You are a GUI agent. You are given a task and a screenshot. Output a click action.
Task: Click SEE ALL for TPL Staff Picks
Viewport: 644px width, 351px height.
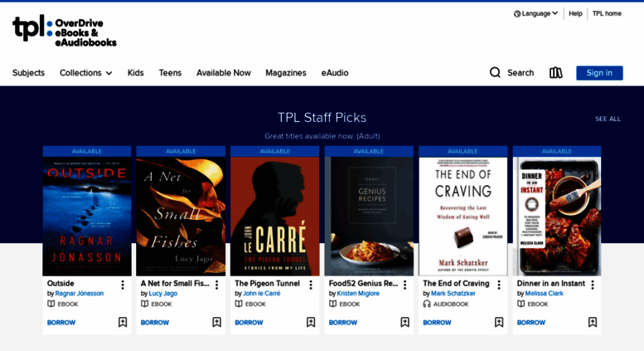point(608,119)
